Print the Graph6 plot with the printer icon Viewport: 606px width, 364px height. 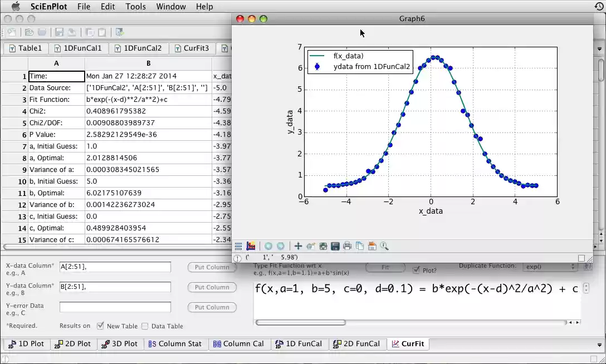click(348, 245)
